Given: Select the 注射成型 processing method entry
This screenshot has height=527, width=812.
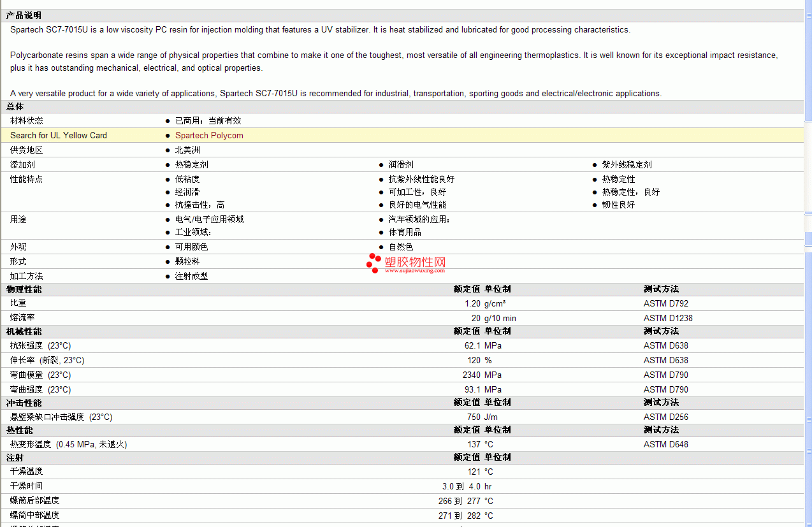Looking at the screenshot, I should (x=192, y=276).
